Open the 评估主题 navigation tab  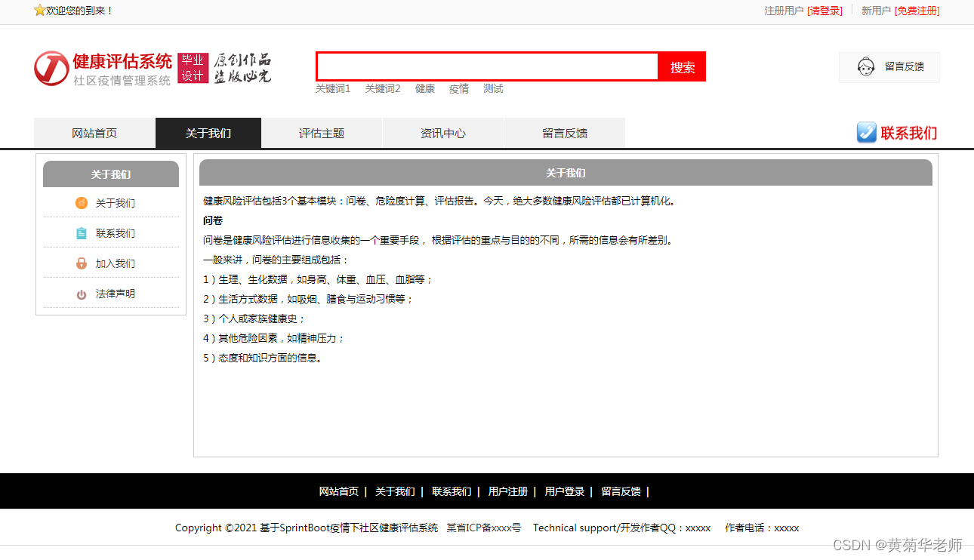click(x=322, y=133)
